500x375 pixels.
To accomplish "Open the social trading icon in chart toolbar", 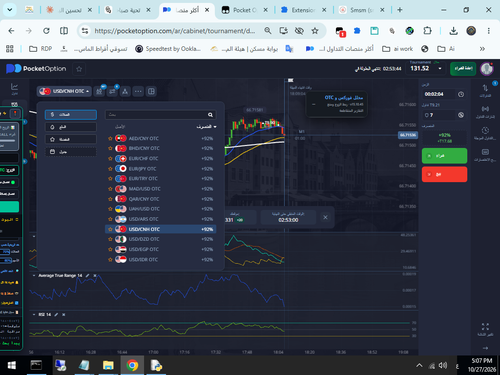I will pyautogui.click(x=125, y=91).
